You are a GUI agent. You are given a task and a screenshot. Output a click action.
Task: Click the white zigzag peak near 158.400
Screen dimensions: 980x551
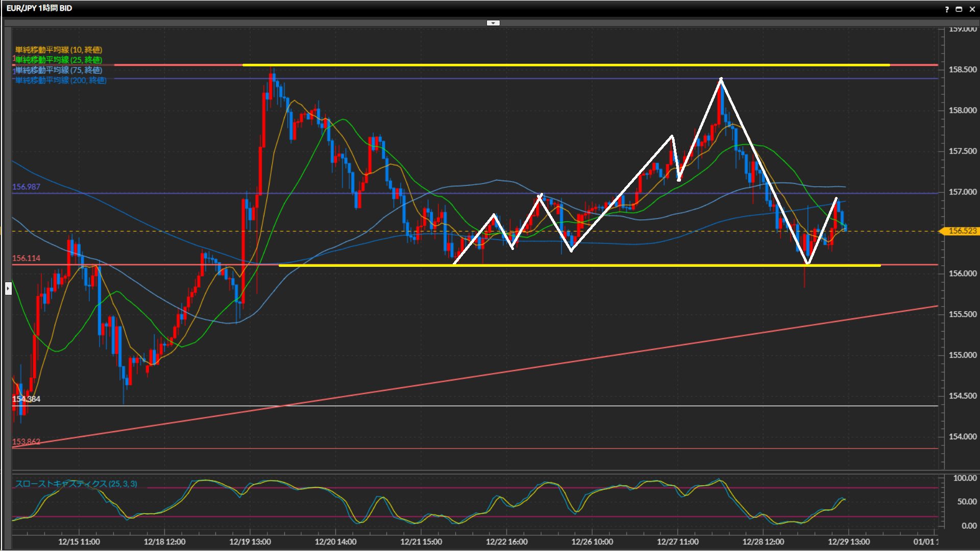[721, 79]
